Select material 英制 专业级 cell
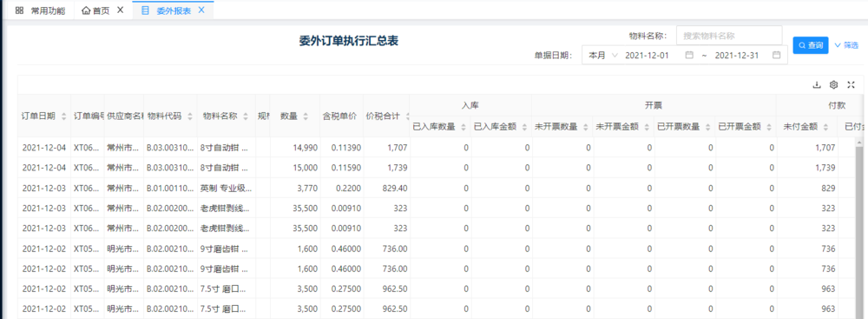This screenshot has width=868, height=319. click(x=226, y=188)
